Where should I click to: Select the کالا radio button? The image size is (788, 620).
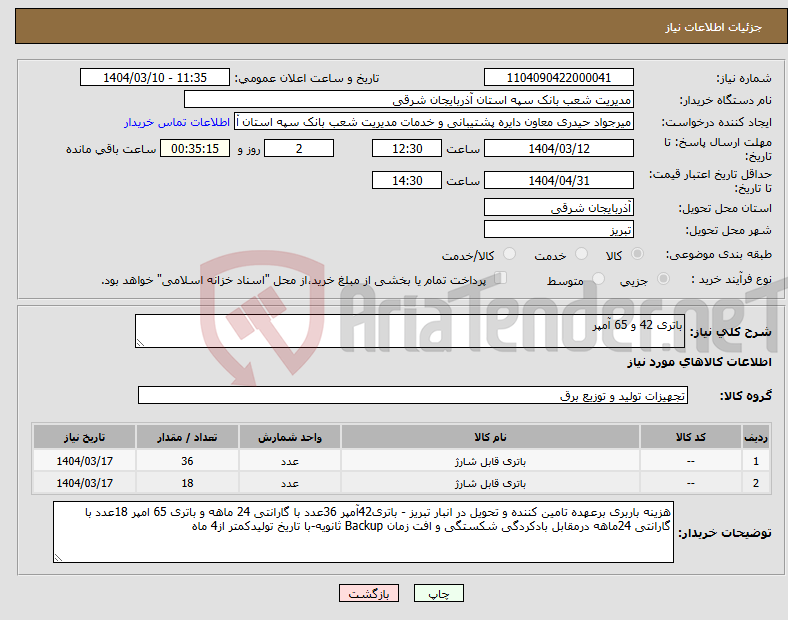click(637, 254)
